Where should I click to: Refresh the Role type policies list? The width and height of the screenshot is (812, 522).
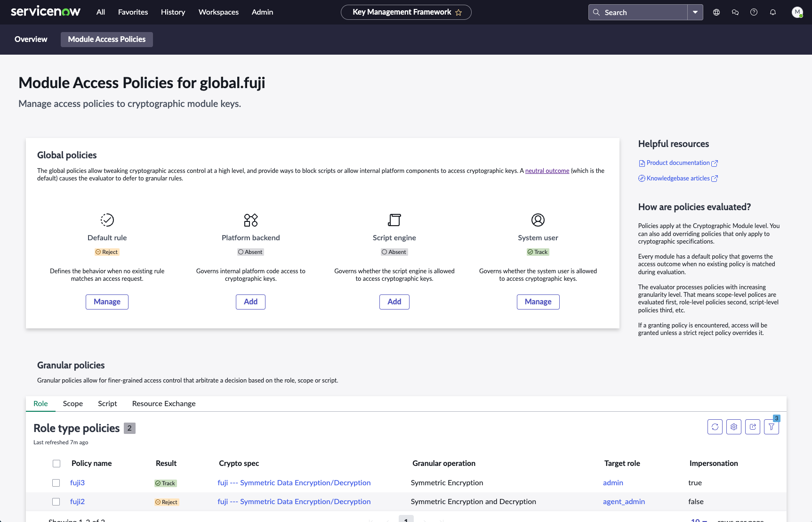tap(715, 427)
